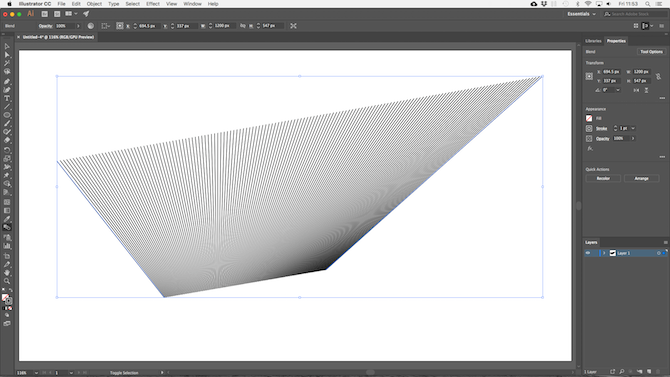Image resolution: width=670 pixels, height=377 pixels.
Task: Click the Tool Options button
Action: coord(651,52)
